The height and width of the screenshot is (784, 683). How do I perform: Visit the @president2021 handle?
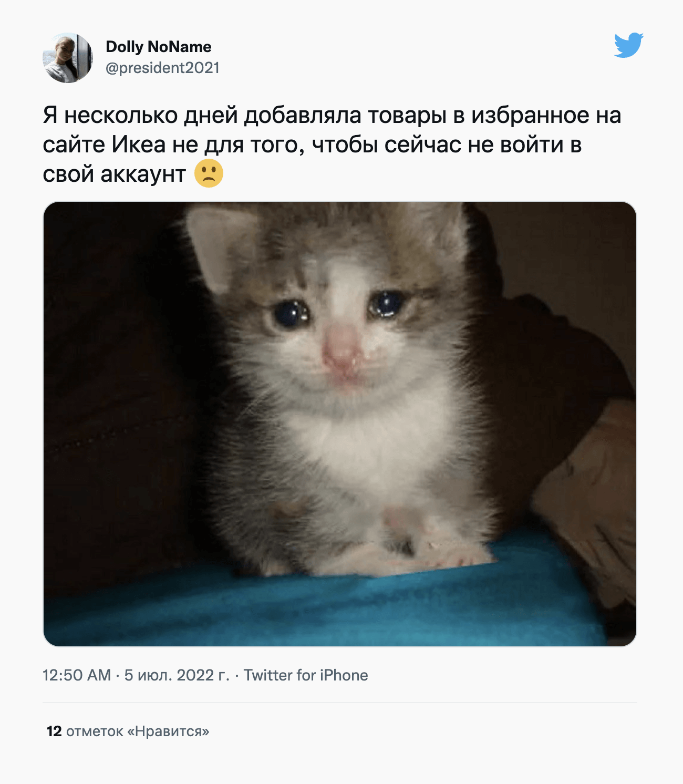(162, 68)
